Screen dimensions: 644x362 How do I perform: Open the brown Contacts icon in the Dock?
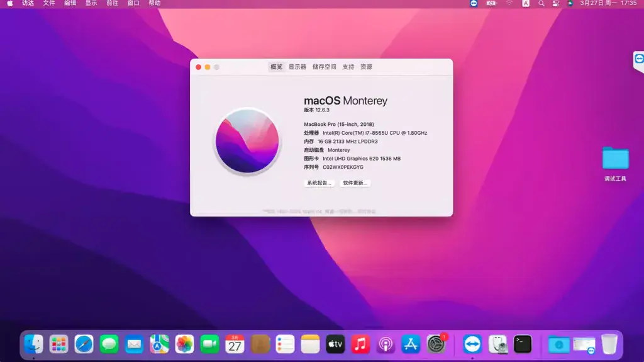coord(260,344)
